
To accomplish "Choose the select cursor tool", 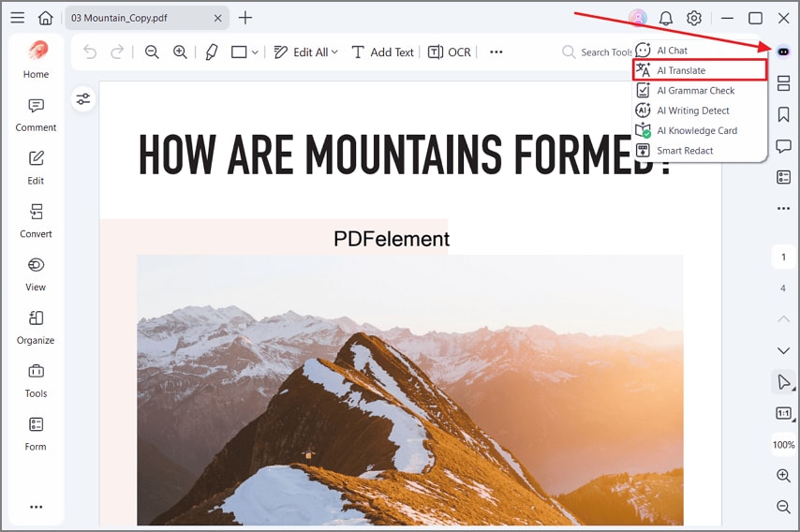I will pyautogui.click(x=784, y=382).
